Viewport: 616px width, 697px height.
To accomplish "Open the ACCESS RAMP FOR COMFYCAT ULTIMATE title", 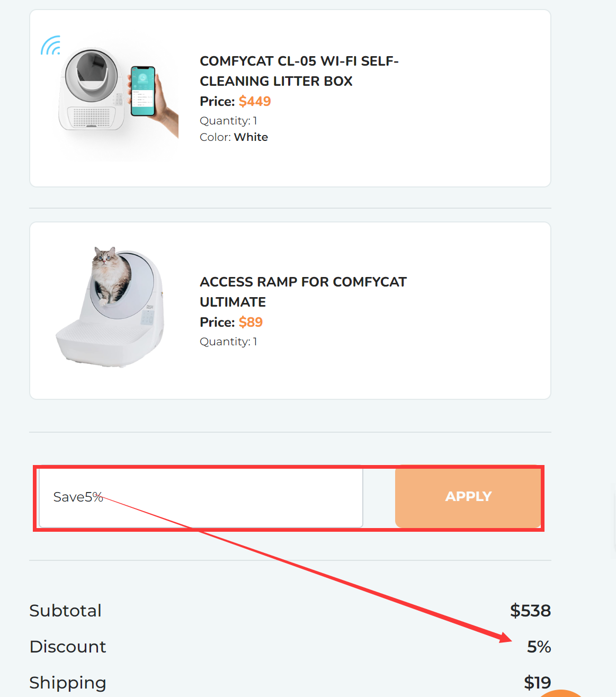I will pos(303,291).
